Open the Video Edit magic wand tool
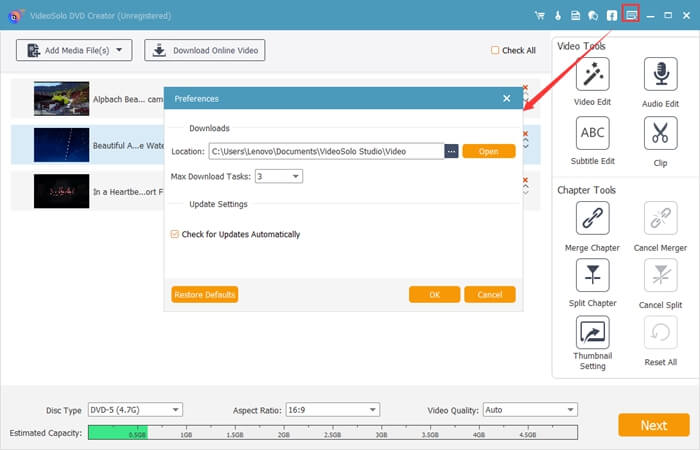This screenshot has height=450, width=700. tap(592, 74)
